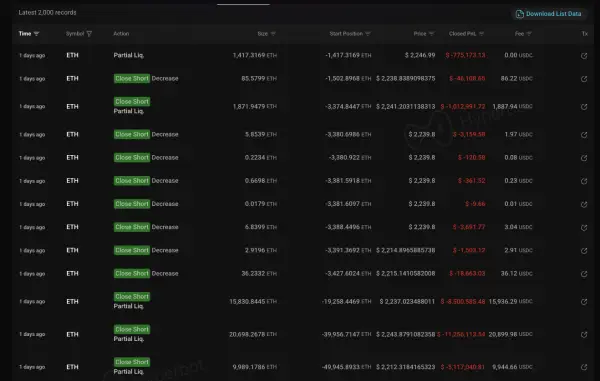Sort by the Size column
600x381 pixels.
coord(266,34)
